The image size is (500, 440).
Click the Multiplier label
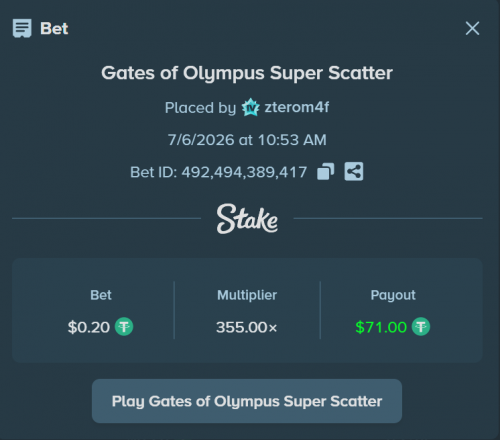(x=247, y=295)
